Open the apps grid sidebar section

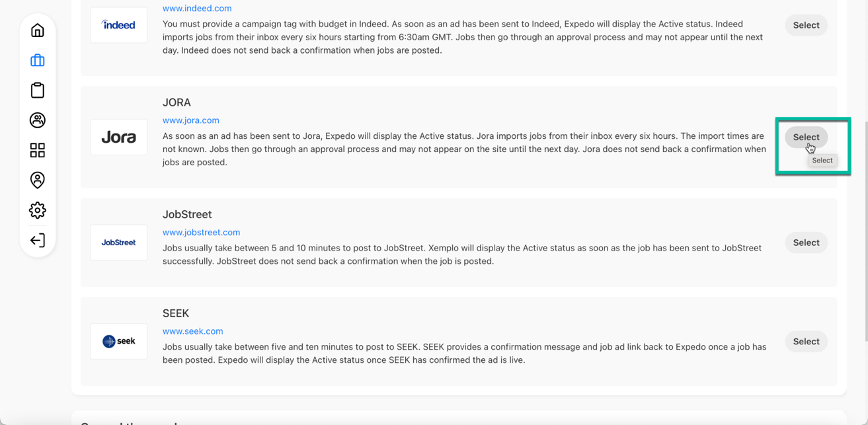click(x=37, y=150)
